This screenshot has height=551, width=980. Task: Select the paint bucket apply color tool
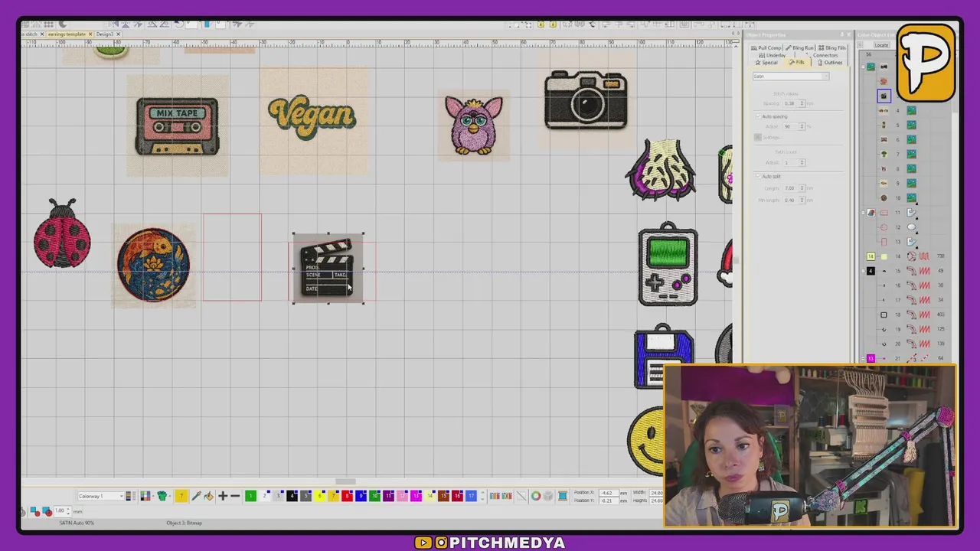[x=208, y=496]
